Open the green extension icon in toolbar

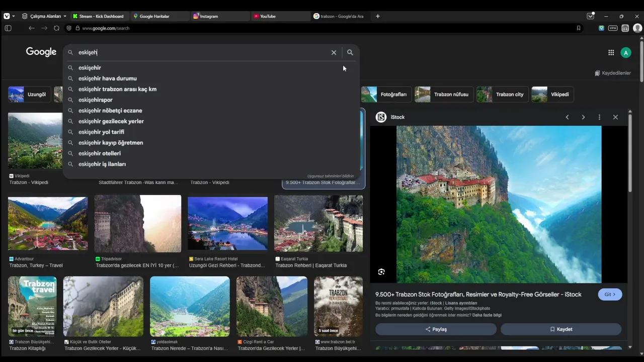(x=601, y=28)
